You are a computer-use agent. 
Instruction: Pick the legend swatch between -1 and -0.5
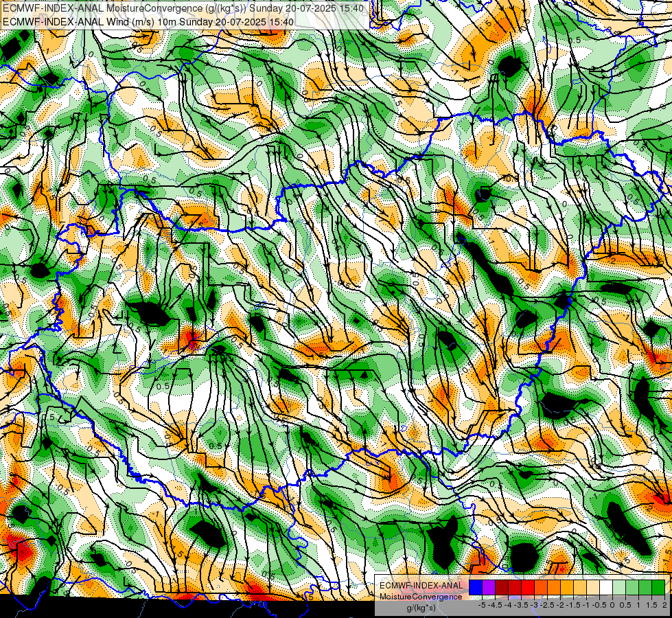593,587
